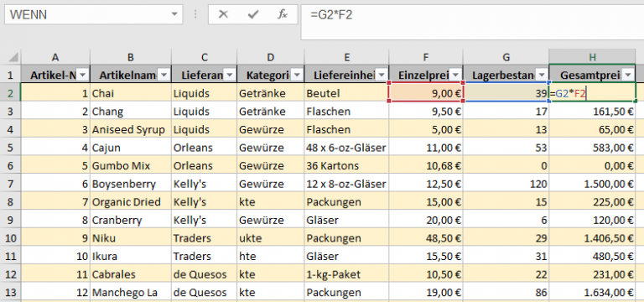Select column G header
This screenshot has height=302, width=644.
pyautogui.click(x=506, y=57)
